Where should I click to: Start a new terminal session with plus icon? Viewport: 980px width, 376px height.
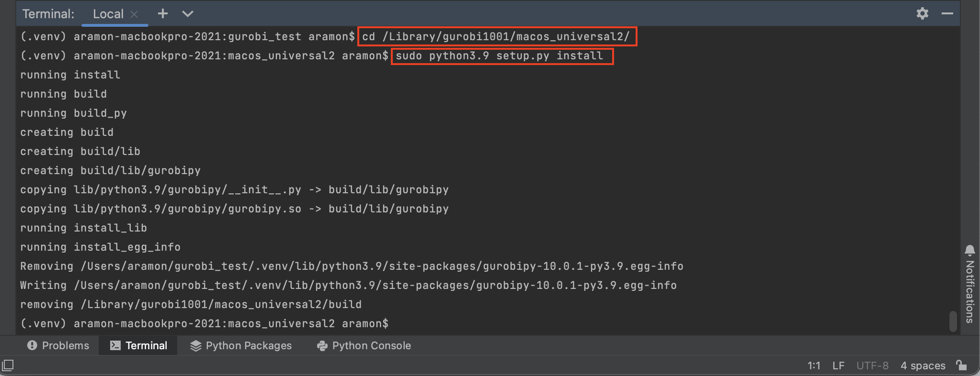[163, 14]
